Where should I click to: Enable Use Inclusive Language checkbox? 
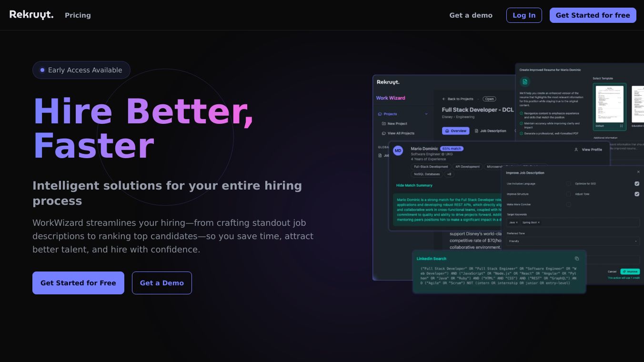click(x=569, y=183)
